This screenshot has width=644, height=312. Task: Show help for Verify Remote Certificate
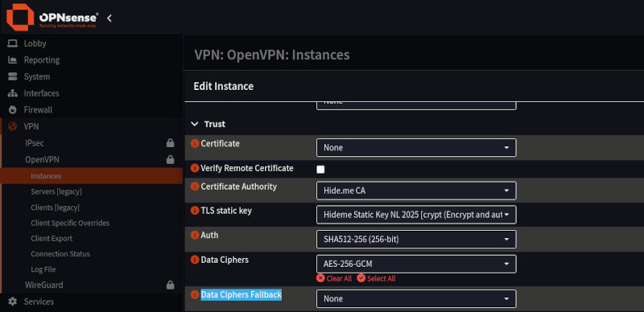(195, 168)
